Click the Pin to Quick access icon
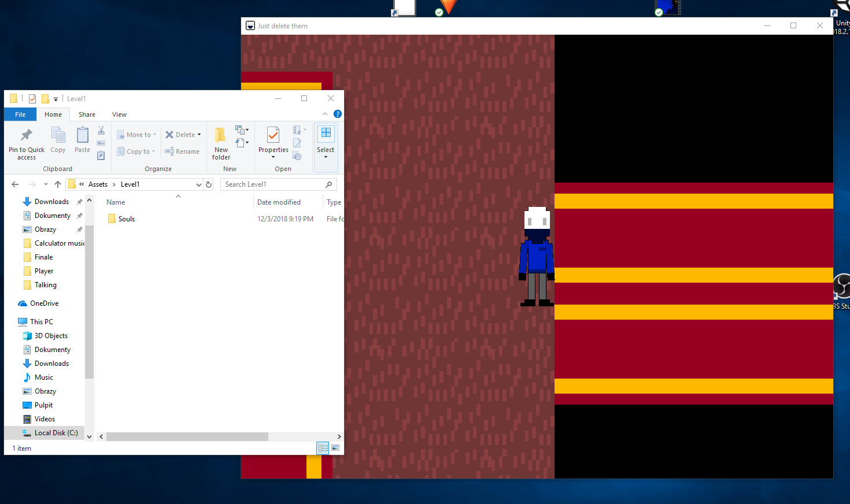Screen dimensions: 850x504 click(26, 135)
